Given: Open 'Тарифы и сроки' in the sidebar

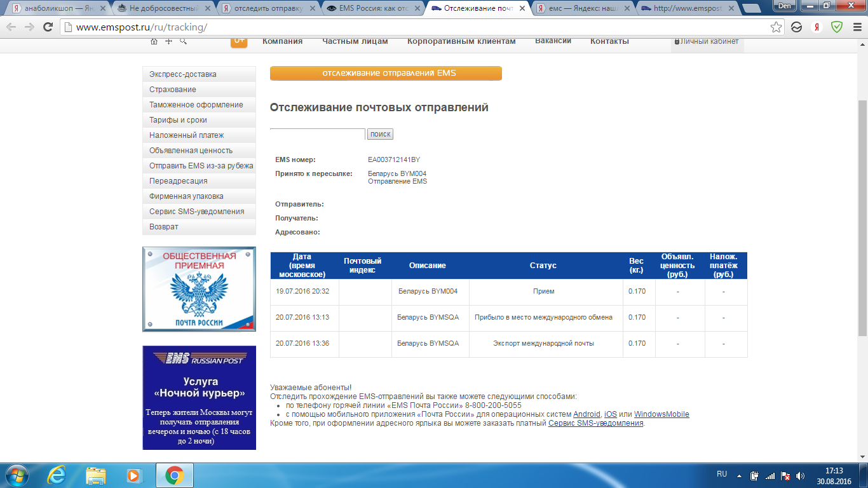Looking at the screenshot, I should [179, 120].
